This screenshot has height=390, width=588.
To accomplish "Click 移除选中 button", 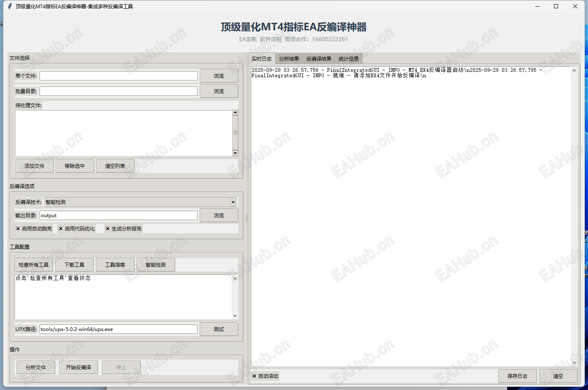I will tap(75, 166).
